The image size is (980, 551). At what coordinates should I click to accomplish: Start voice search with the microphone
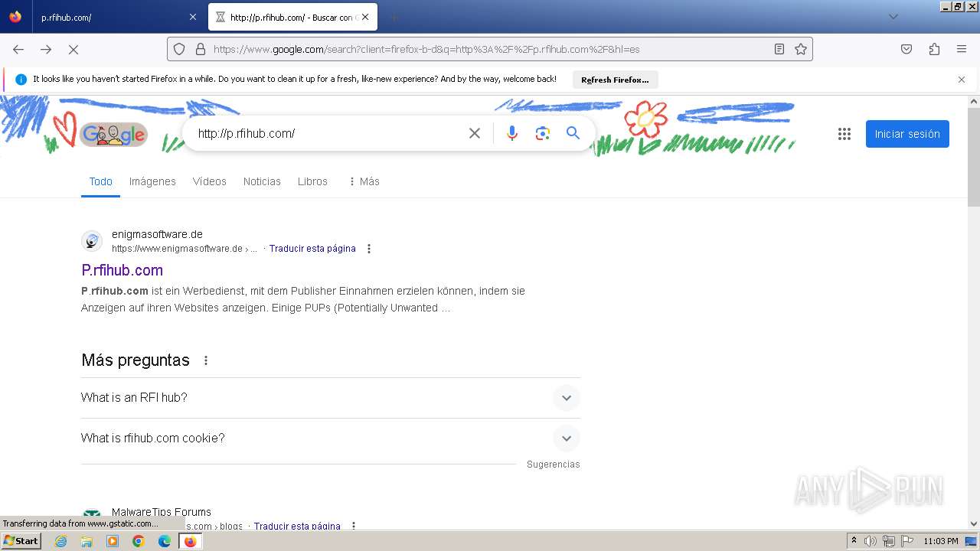[x=512, y=133]
